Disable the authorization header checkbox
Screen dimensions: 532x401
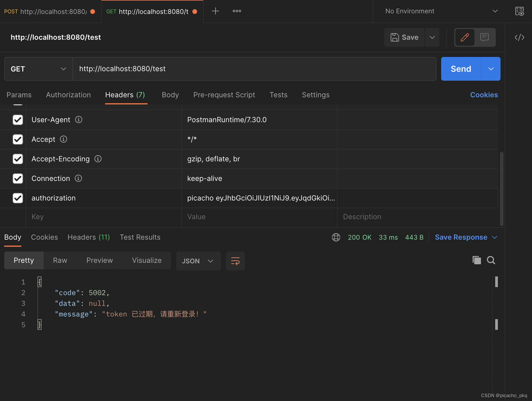tap(18, 198)
